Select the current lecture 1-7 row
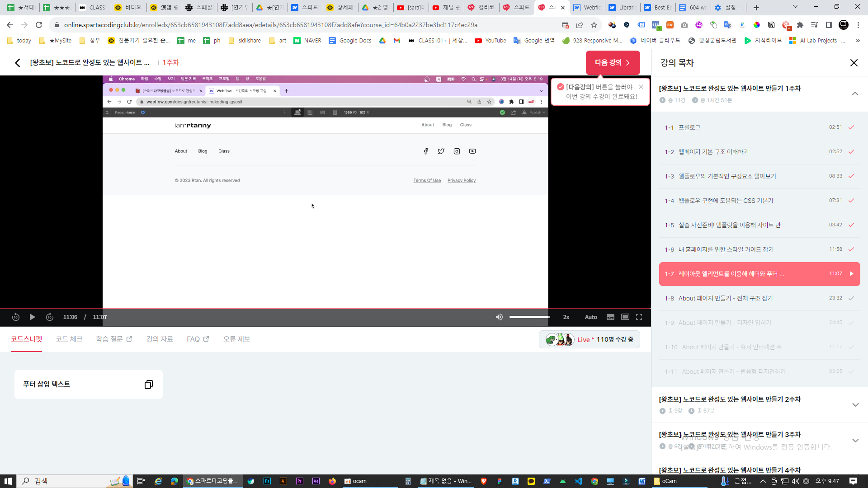This screenshot has height=488, width=868. click(759, 274)
